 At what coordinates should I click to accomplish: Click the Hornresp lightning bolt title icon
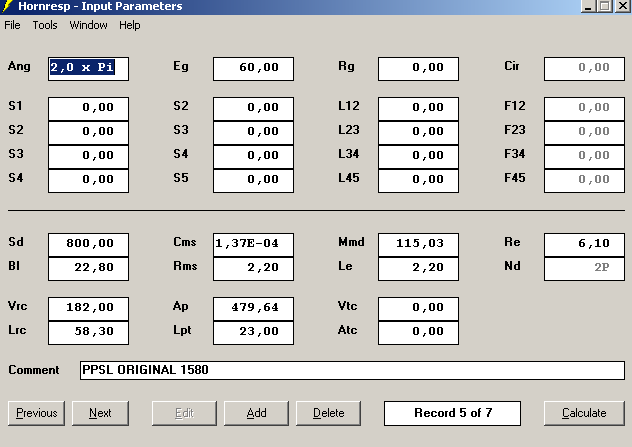[x=8, y=7]
